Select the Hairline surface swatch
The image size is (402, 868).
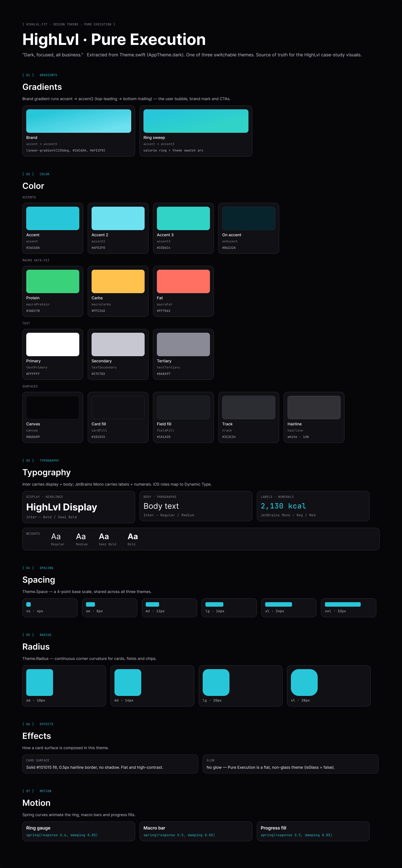point(314,408)
